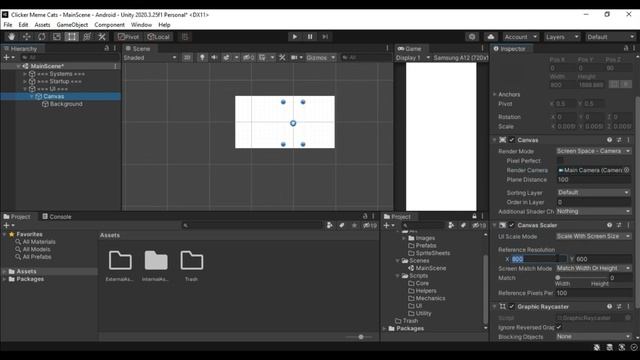The height and width of the screenshot is (360, 640).
Task: Open the Gizmos dropdown
Action: coord(321,58)
